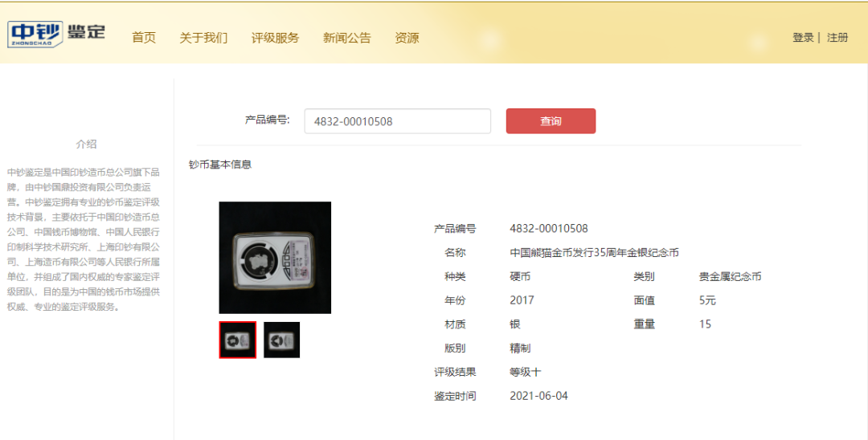Select the first red-bordered coin thumbnail
Viewport: 868px width, 440px height.
pyautogui.click(x=237, y=340)
